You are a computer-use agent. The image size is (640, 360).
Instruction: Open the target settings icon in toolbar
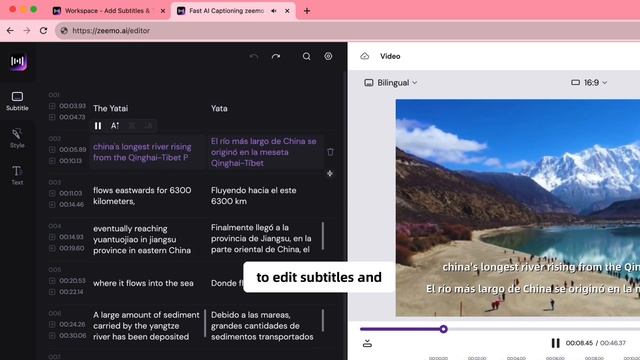point(328,56)
